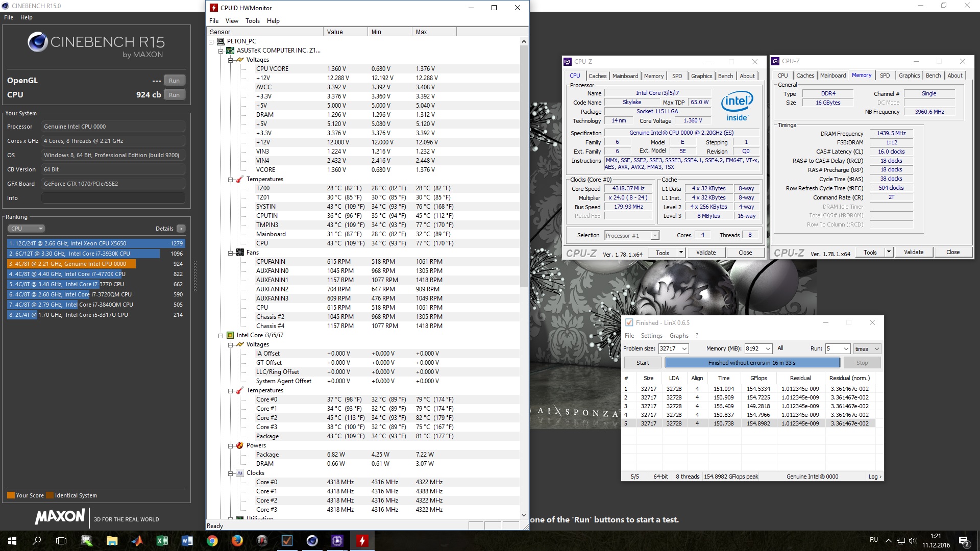
Task: Open the Memory (MiB) dropdown in LinX
Action: pos(768,349)
